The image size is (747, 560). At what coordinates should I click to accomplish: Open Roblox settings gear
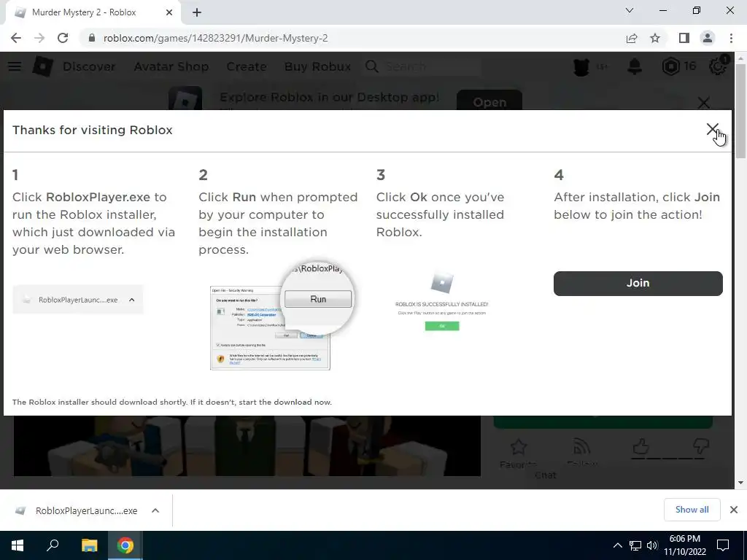(x=718, y=66)
